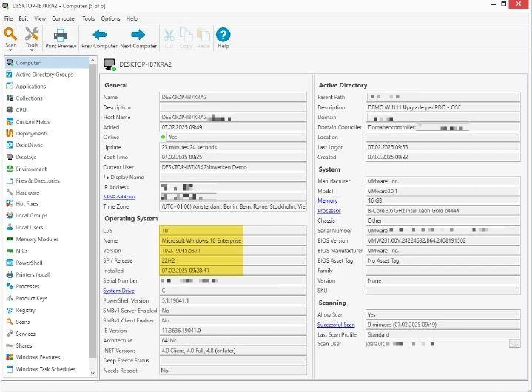Open the Disk Drives section
Image resolution: width=532 pixels, height=392 pixels.
coord(30,146)
